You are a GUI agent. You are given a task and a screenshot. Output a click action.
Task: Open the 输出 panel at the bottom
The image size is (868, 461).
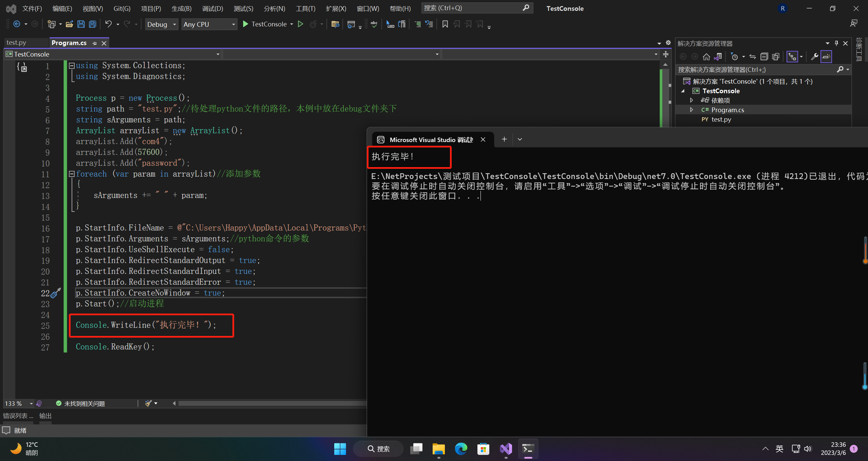point(45,416)
